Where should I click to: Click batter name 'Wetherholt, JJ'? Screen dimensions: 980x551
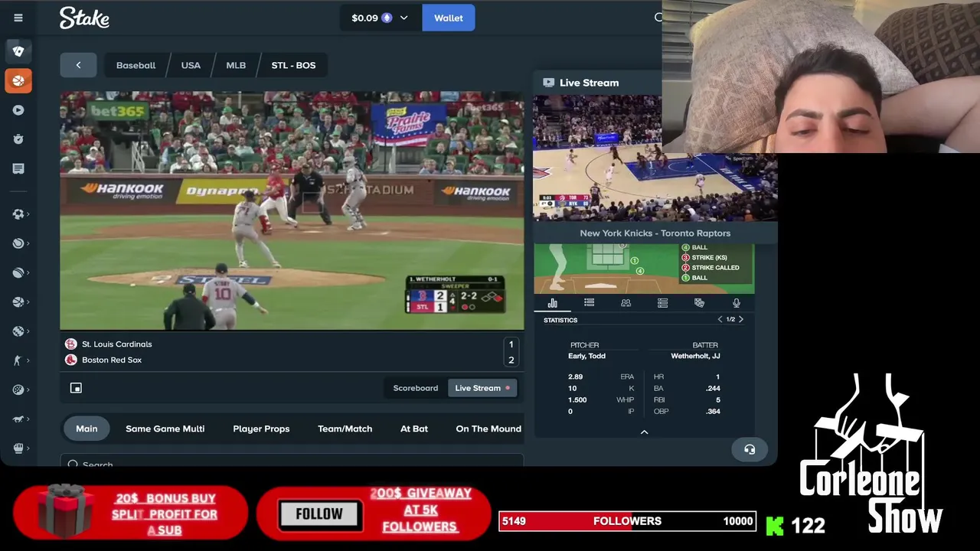[695, 356]
